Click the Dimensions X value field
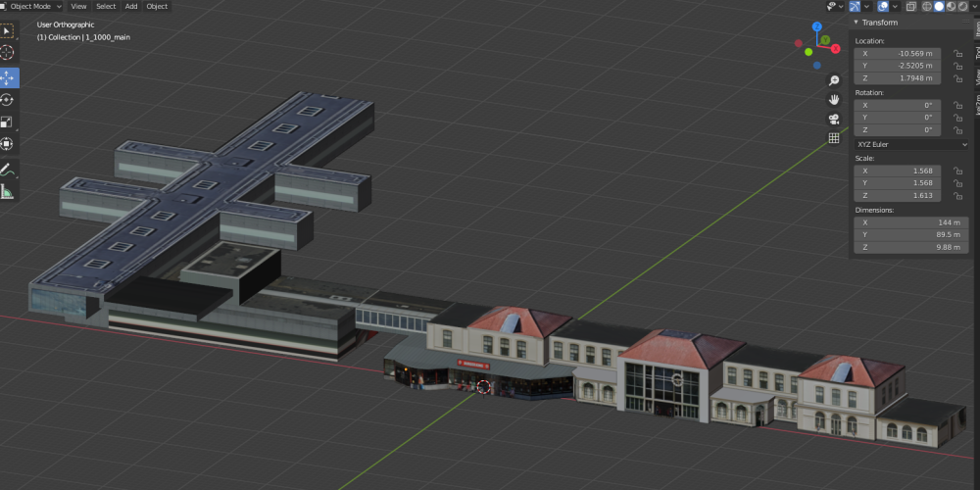Viewport: 980px width, 490px height. (x=897, y=222)
